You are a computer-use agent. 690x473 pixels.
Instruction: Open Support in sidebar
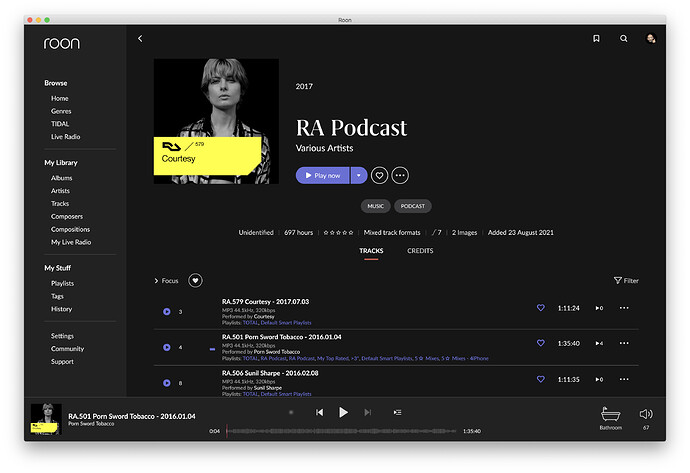point(62,362)
